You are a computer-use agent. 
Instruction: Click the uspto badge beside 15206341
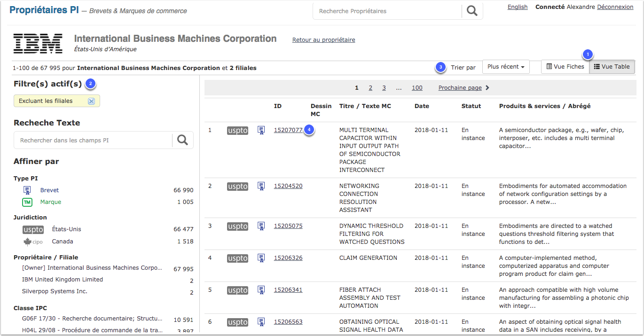click(237, 290)
